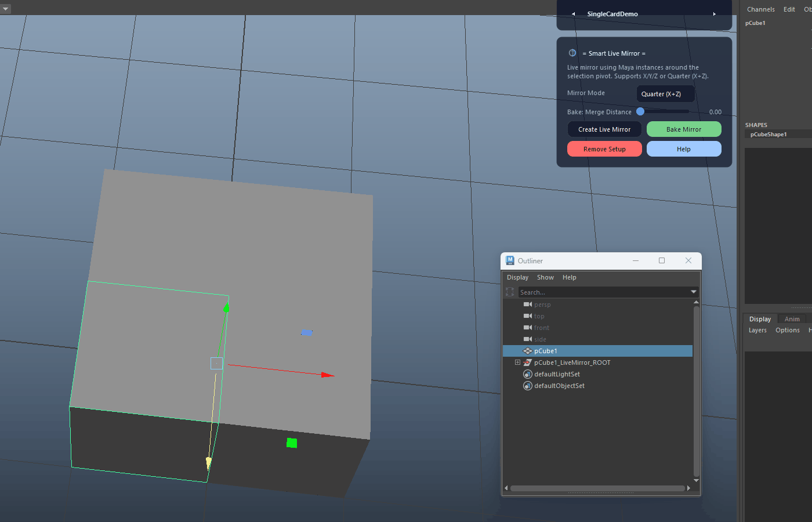812x522 pixels.
Task: Click the pCube1 object name in the Channel Box
Action: 755,23
